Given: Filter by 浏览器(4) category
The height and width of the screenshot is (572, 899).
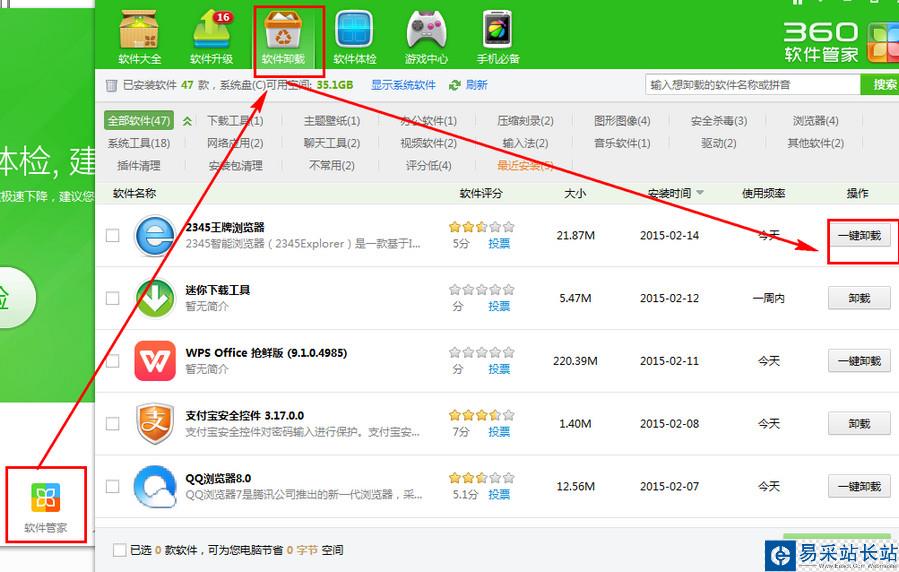Looking at the screenshot, I should click(816, 120).
